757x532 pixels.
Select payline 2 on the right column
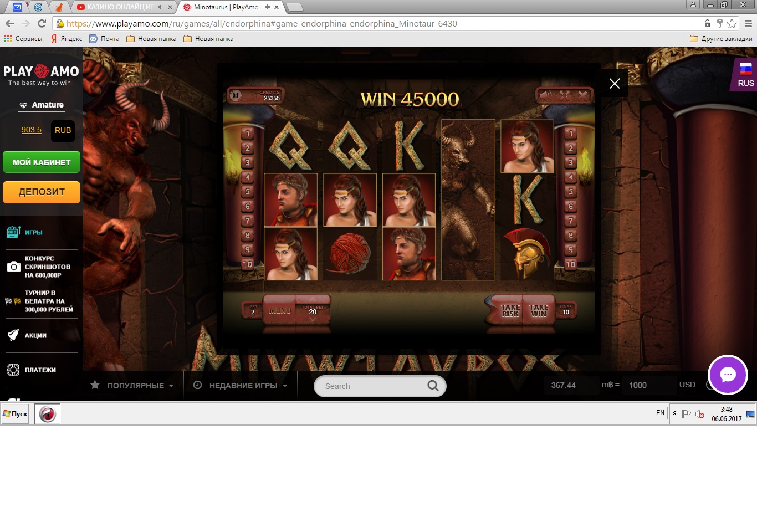[570, 148]
